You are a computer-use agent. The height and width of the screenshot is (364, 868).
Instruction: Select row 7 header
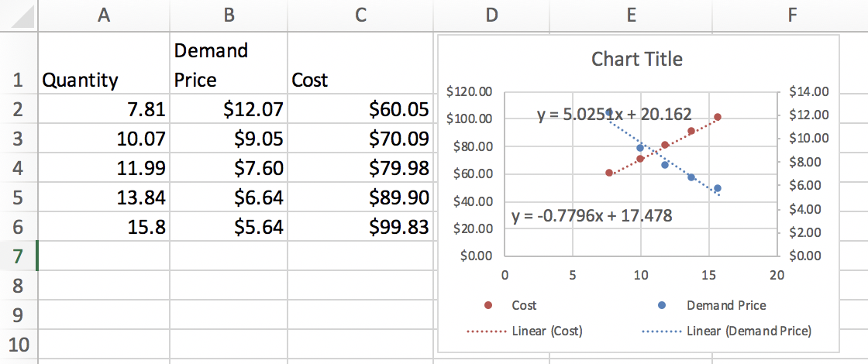pyautogui.click(x=18, y=256)
